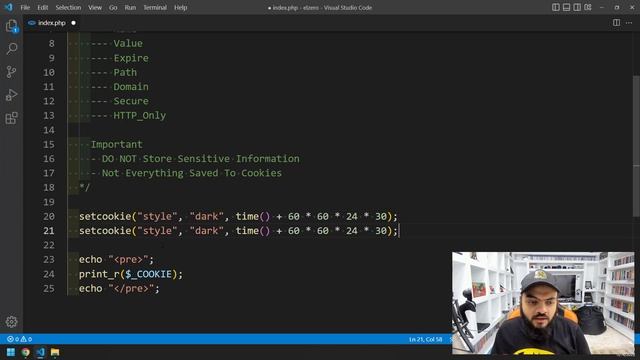Viewport: 640px width, 360px height.
Task: Go to line via Ln 21, Col 58
Action: tap(425, 339)
